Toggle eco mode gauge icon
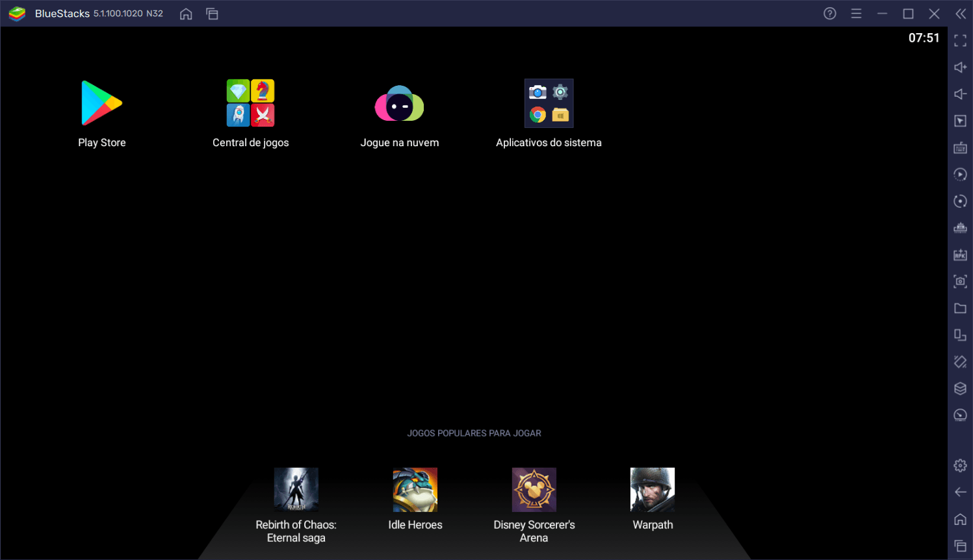 click(x=960, y=415)
